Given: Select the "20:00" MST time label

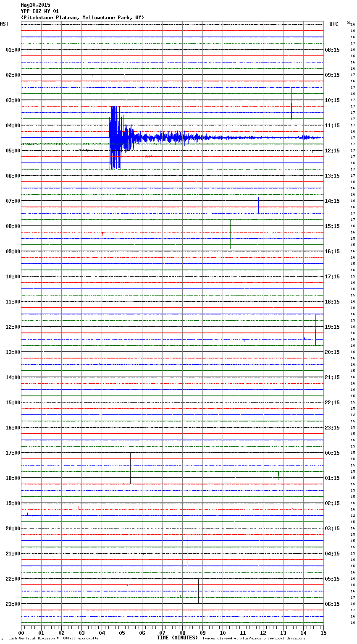Looking at the screenshot, I should point(13,529).
